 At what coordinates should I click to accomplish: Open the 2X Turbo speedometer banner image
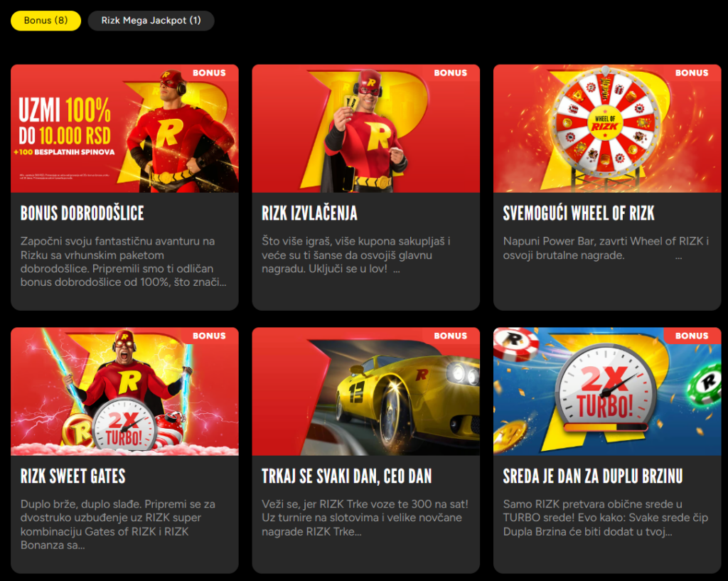[607, 391]
